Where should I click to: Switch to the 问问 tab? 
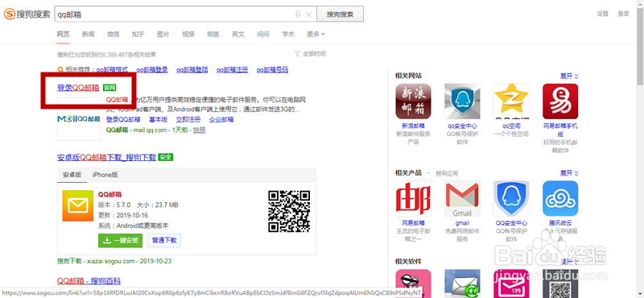pyautogui.click(x=263, y=34)
